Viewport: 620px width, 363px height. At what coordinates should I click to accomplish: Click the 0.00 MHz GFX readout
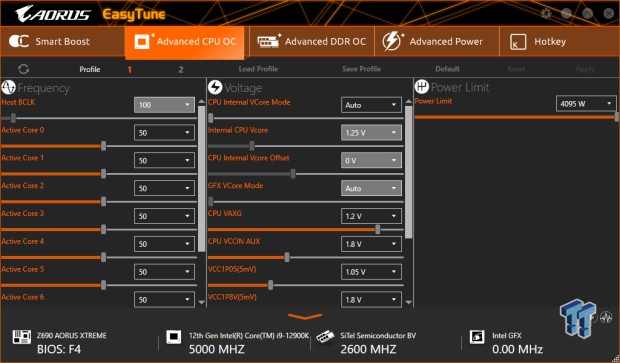point(517,350)
